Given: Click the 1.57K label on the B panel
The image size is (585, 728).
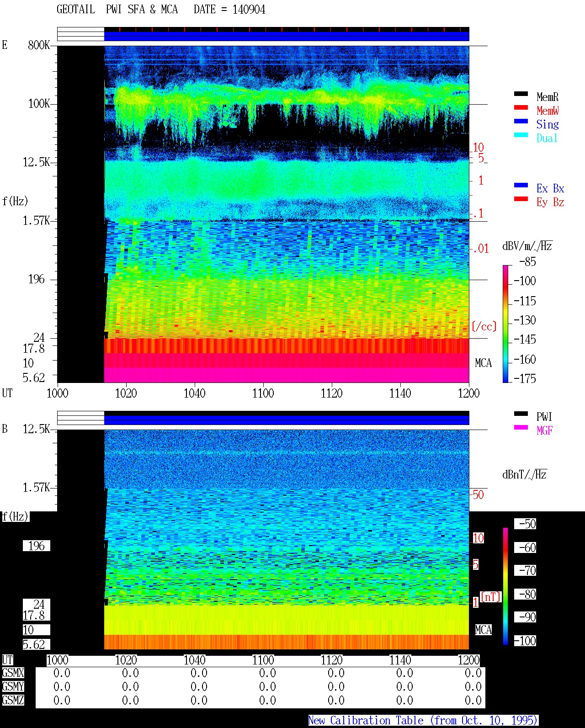Looking at the screenshot, I should tap(37, 488).
